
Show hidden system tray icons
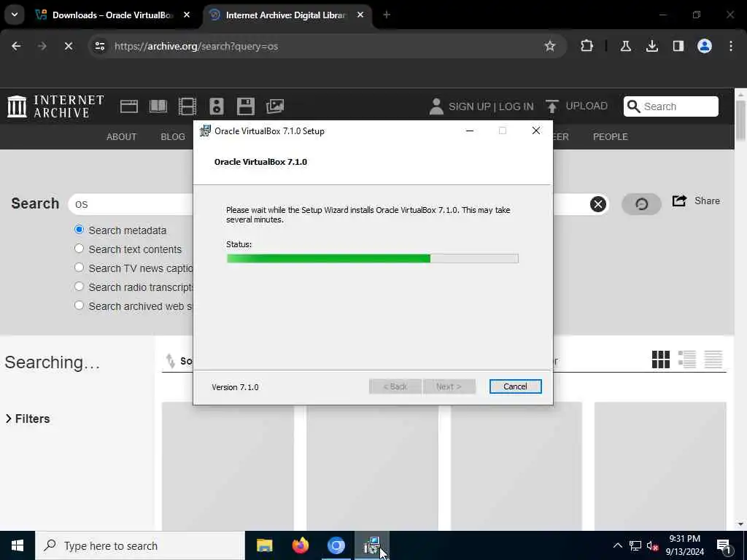(617, 545)
